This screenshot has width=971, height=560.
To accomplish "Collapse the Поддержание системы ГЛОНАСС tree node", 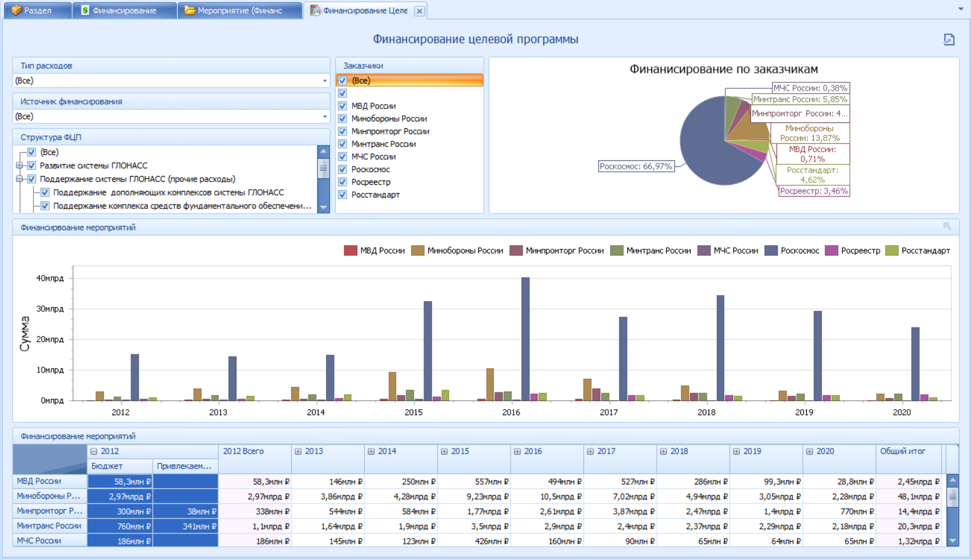I will pos(19,179).
